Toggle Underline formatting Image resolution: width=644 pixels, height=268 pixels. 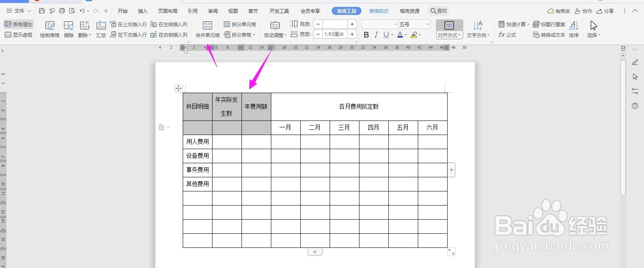386,35
